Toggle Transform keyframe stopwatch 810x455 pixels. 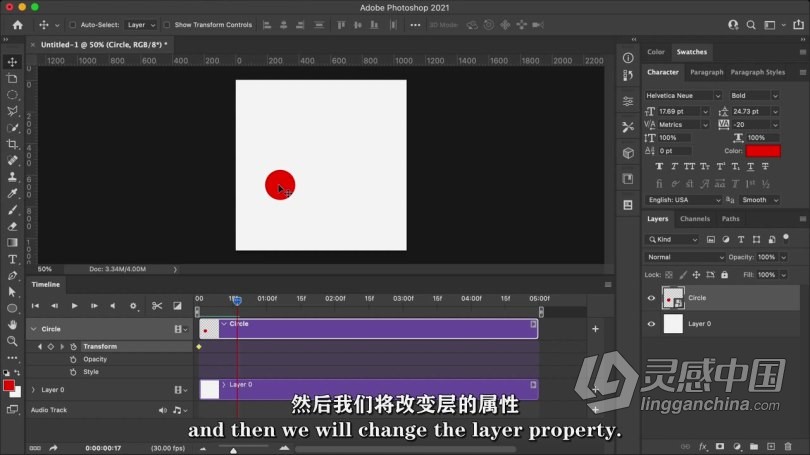73,347
